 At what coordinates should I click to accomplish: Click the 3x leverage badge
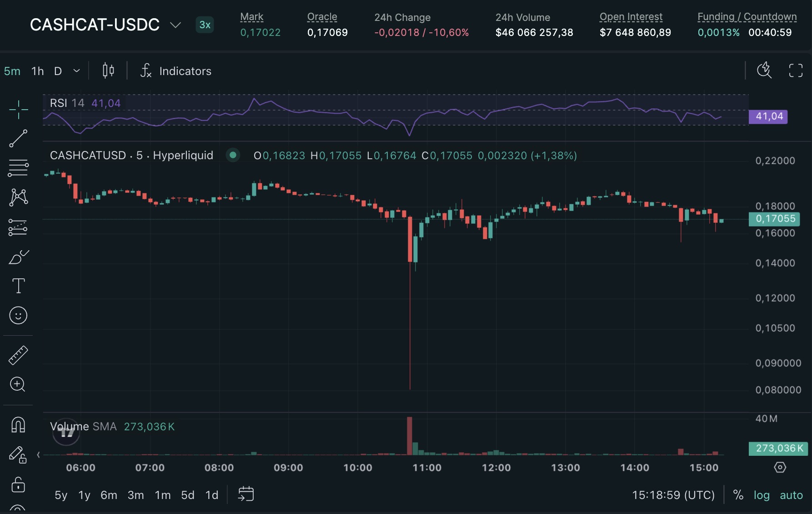(205, 25)
